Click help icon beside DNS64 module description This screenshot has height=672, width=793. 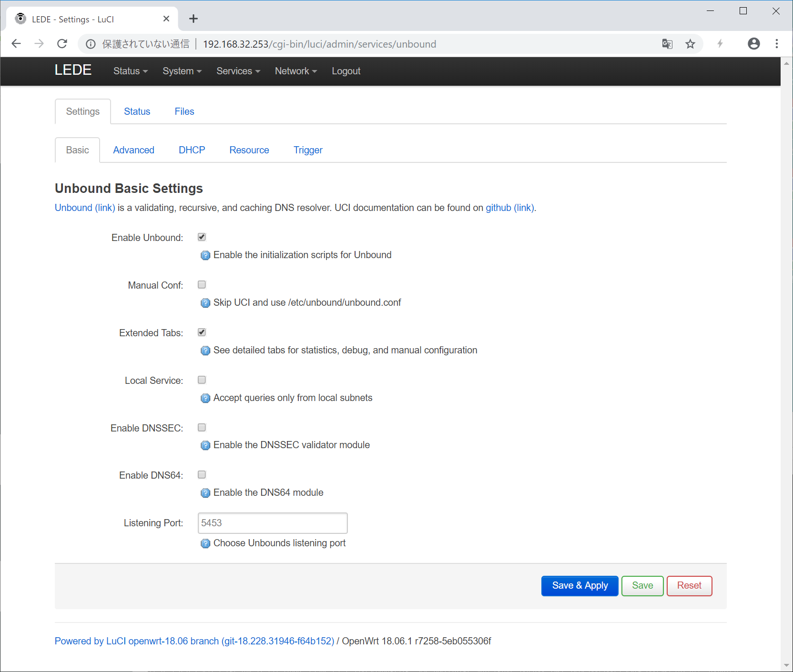pos(205,493)
